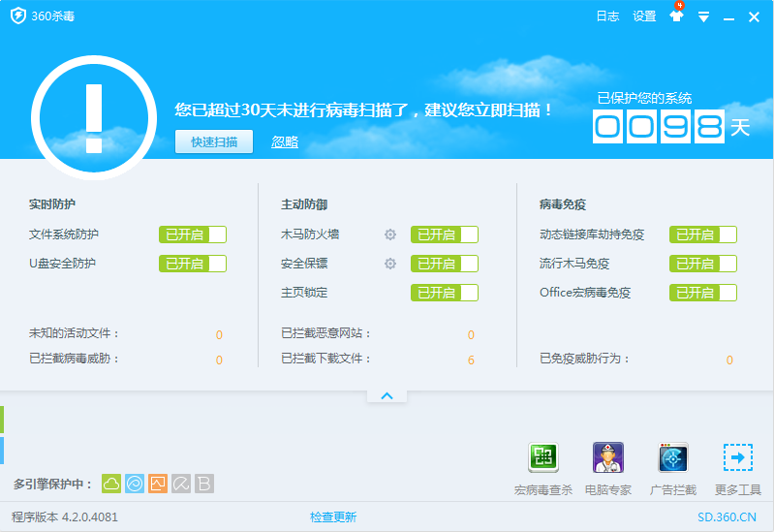Open 设置 from the title bar
The height and width of the screenshot is (532, 774).
pos(644,16)
